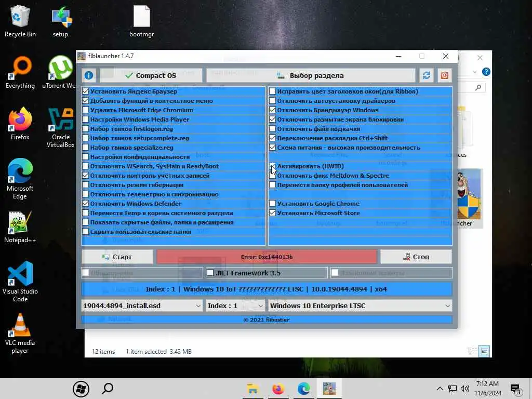Image resolution: width=532 pixels, height=399 pixels.
Task: Open the Index : 1 dropdown
Action: 235,305
